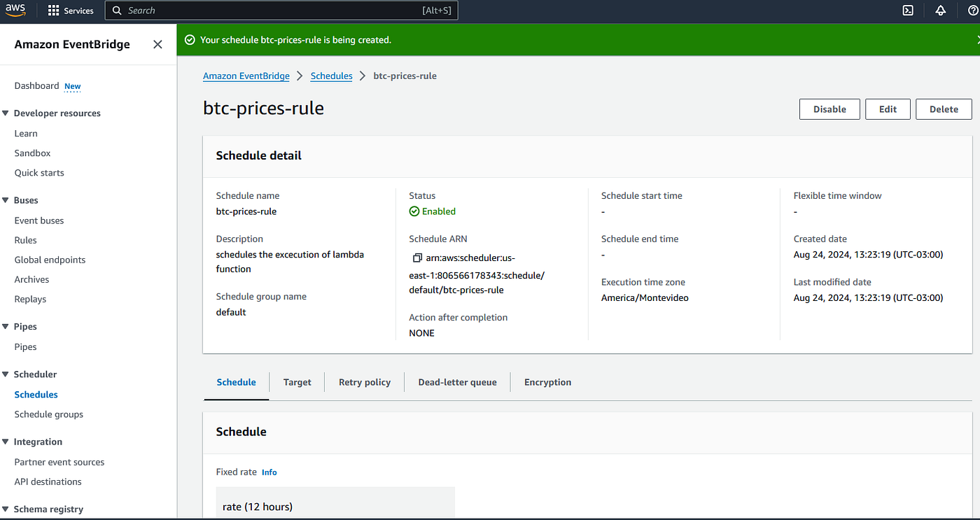Click the Amazon EventBridge breadcrumb link
The height and width of the screenshot is (520, 980).
[x=246, y=76]
